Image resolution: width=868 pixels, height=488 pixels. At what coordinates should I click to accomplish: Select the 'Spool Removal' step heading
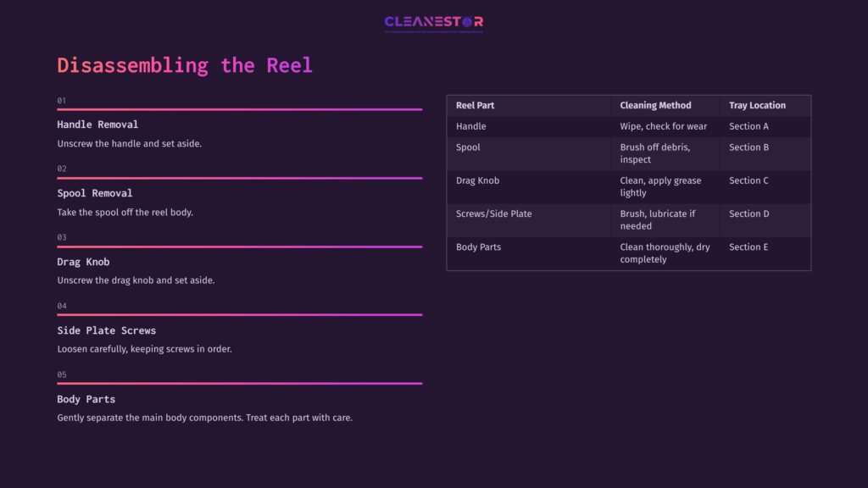95,193
